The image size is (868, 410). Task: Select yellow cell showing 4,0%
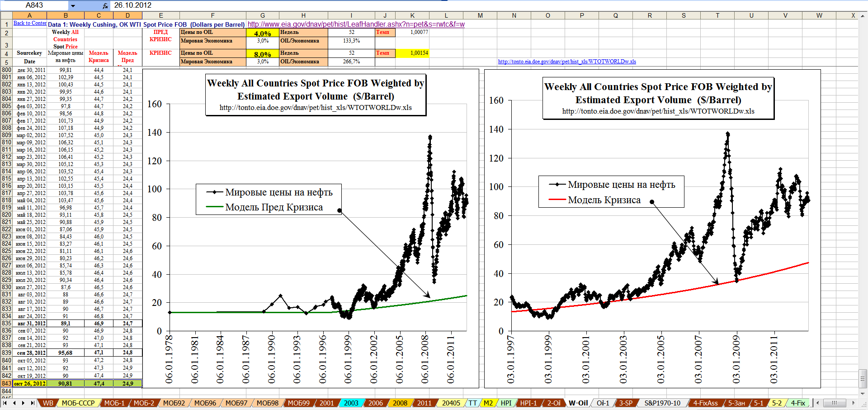(x=262, y=33)
